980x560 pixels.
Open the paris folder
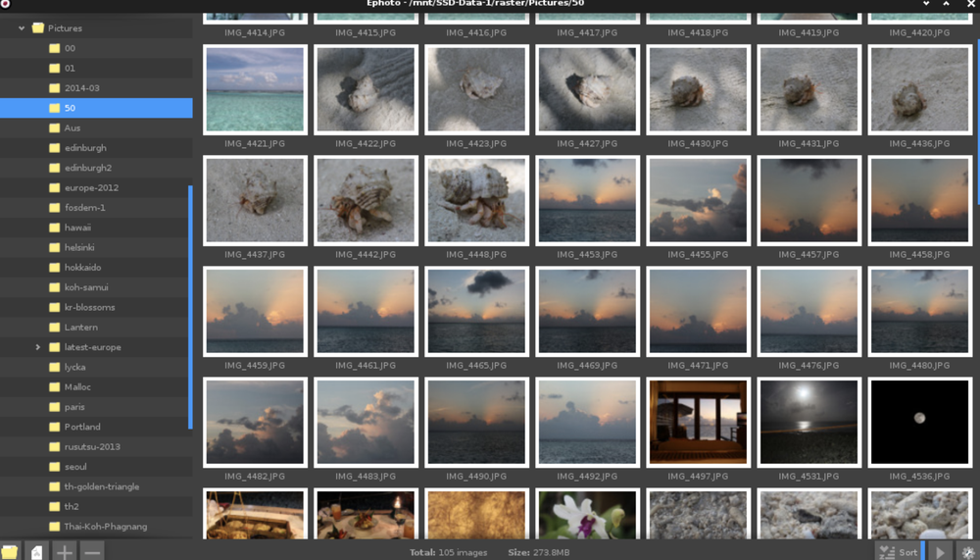click(x=96, y=407)
